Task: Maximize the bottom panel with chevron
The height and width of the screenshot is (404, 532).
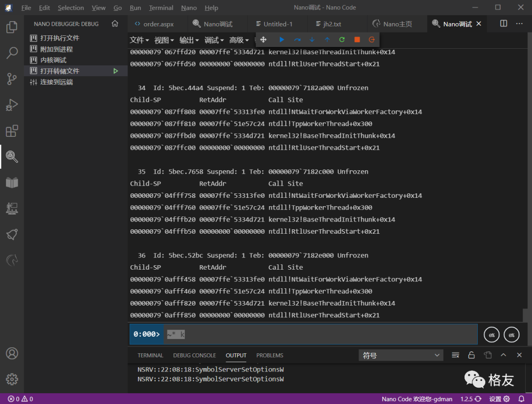Action: pyautogui.click(x=503, y=355)
